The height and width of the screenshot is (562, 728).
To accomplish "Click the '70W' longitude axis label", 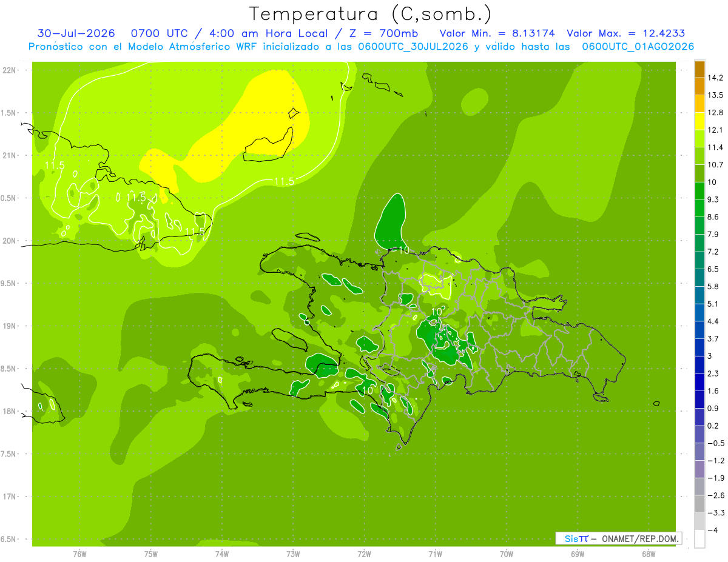I will click(506, 554).
